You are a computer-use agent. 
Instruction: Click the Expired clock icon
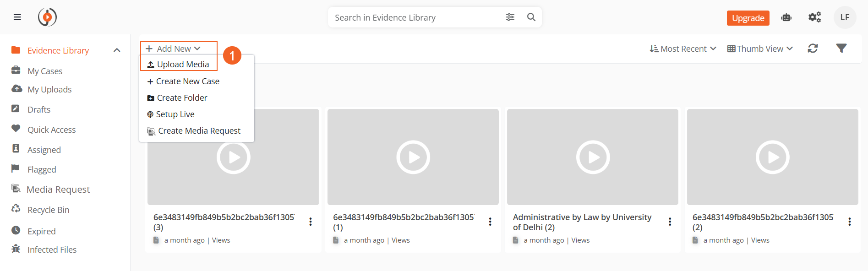click(x=16, y=230)
